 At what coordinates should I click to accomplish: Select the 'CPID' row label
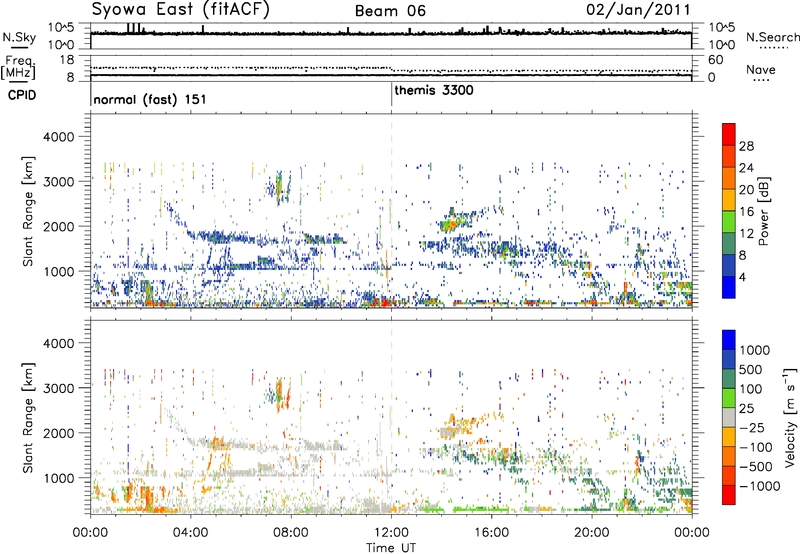pyautogui.click(x=22, y=95)
